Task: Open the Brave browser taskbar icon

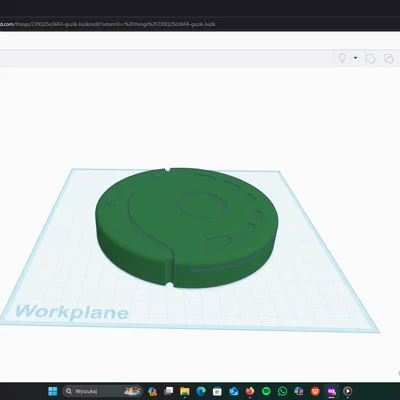Action: [315, 391]
